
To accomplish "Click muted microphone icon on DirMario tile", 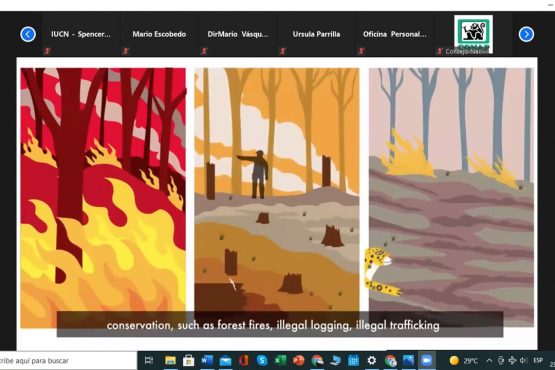I will click(204, 51).
